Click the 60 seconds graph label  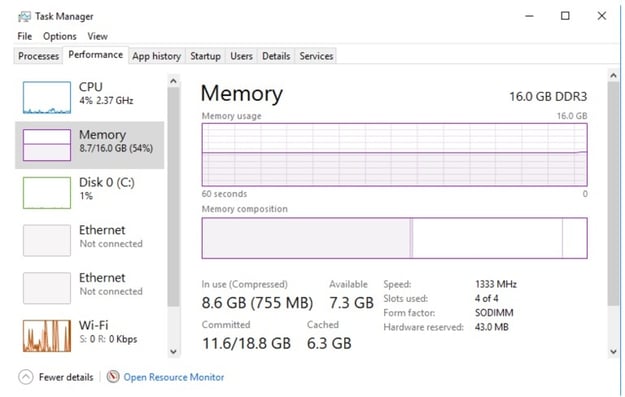(x=224, y=194)
